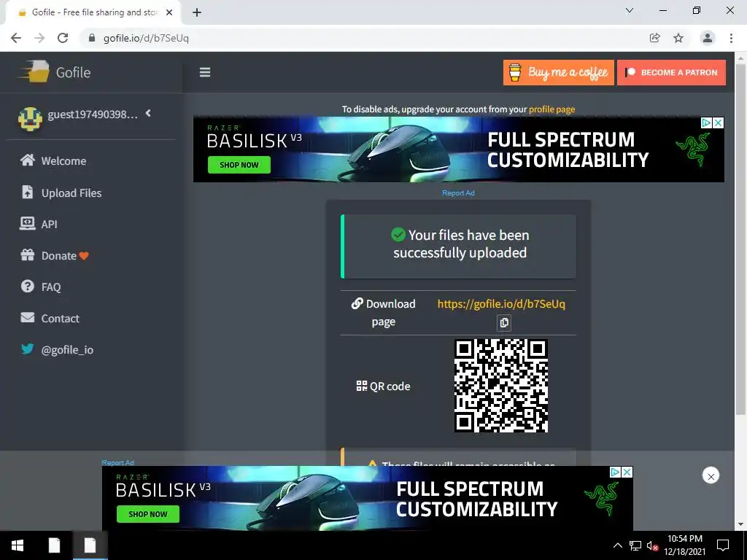Click the guest user avatar

30,119
